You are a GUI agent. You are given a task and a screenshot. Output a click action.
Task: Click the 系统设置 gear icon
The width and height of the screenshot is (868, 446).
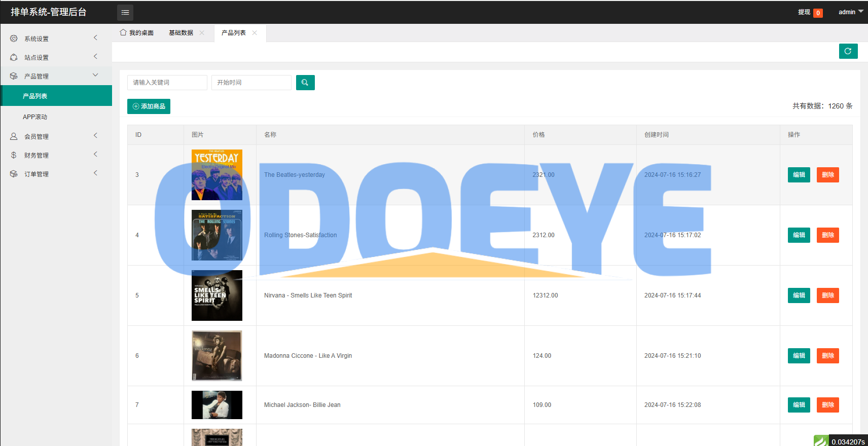click(x=14, y=39)
